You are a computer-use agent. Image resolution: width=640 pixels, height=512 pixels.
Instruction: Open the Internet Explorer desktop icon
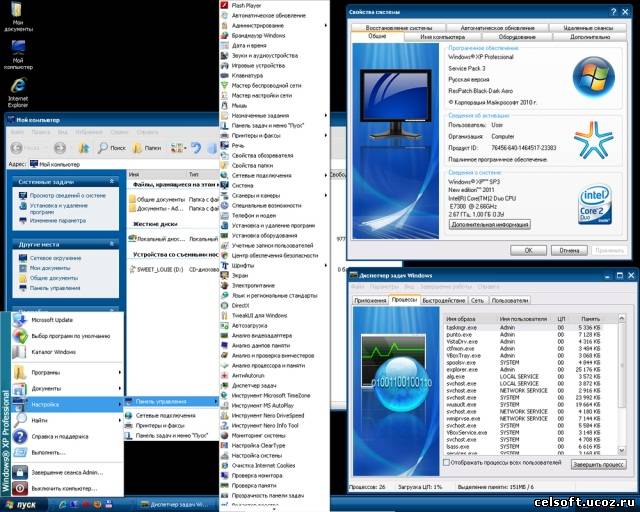[x=18, y=93]
